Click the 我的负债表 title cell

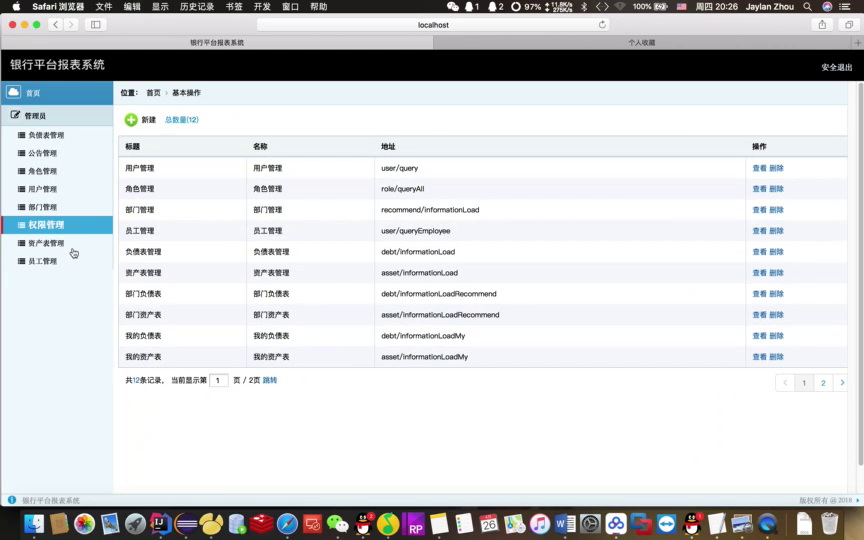[182, 336]
